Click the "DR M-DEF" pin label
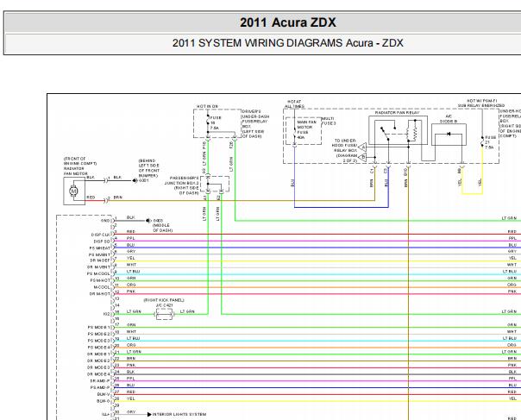521x420 pixels. point(100,260)
